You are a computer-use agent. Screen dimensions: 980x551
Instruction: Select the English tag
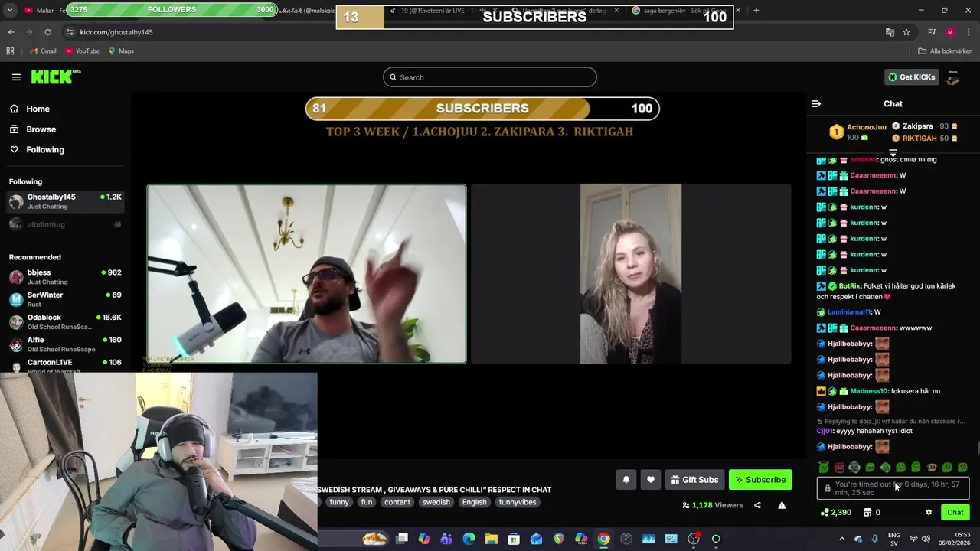(x=474, y=502)
